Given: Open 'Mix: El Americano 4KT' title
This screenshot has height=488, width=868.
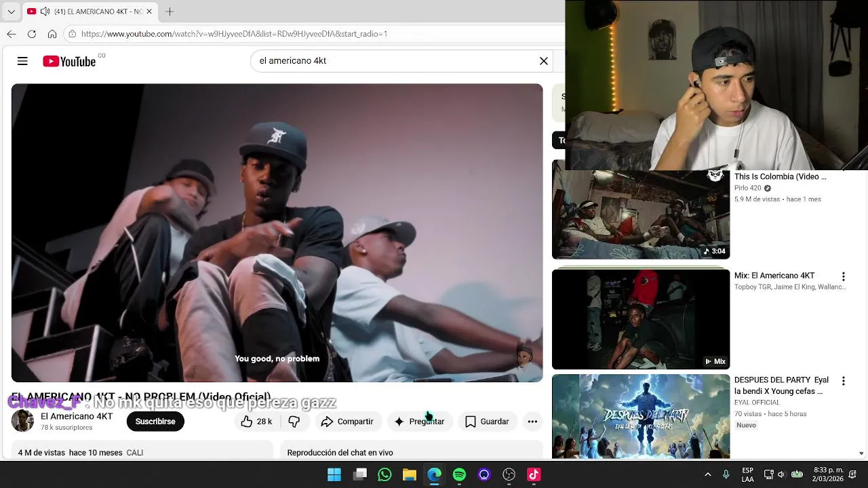Looking at the screenshot, I should [774, 276].
